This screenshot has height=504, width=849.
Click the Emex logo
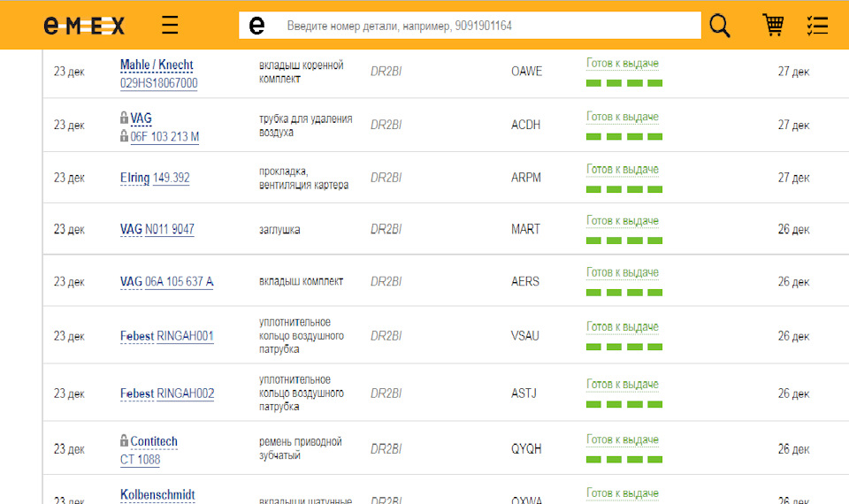pos(84,26)
